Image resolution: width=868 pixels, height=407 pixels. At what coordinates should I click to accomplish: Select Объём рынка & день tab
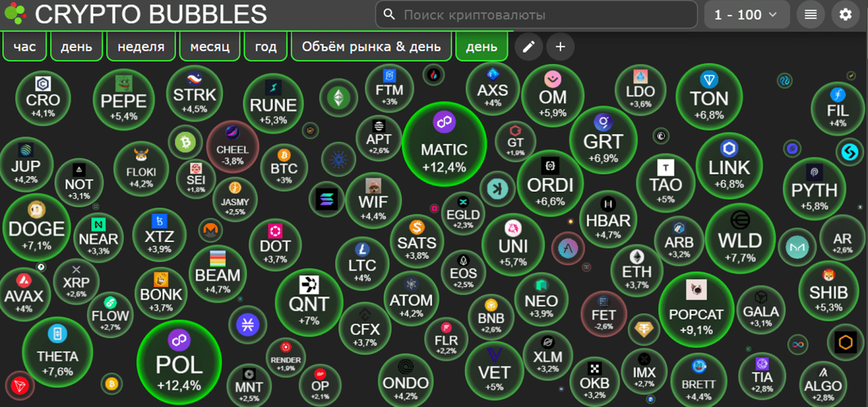pyautogui.click(x=371, y=47)
